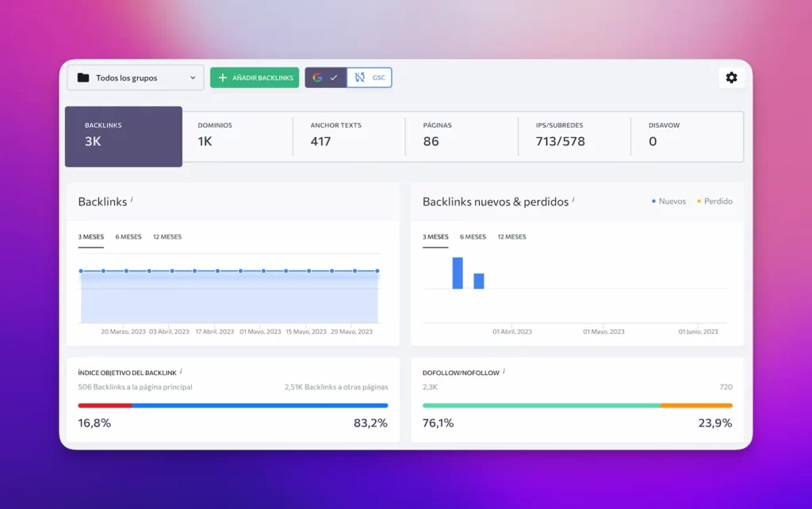Open the settings gear icon
This screenshot has height=509, width=812.
point(731,78)
